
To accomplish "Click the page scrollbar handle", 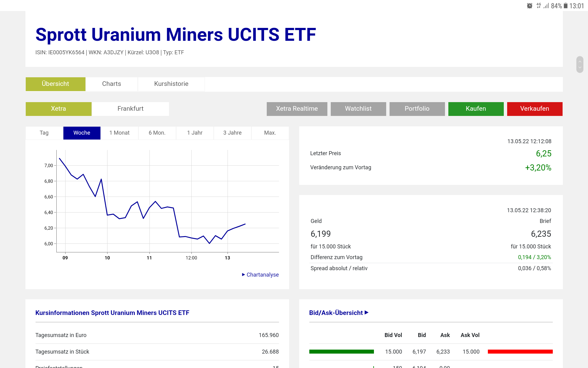I will 580,64.
